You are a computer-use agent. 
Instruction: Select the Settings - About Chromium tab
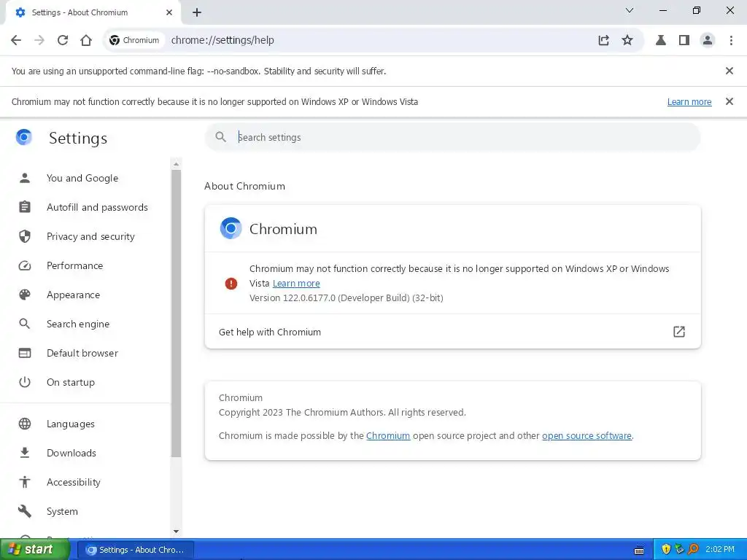click(x=93, y=12)
